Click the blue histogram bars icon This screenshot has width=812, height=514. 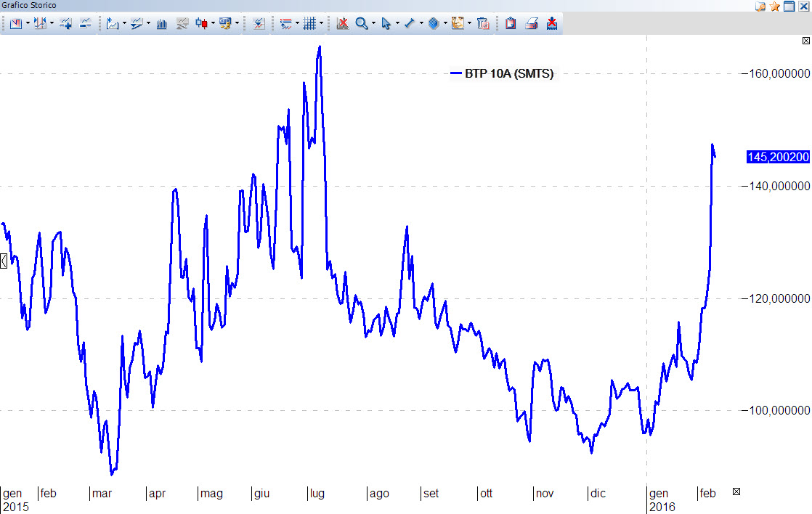(x=161, y=24)
